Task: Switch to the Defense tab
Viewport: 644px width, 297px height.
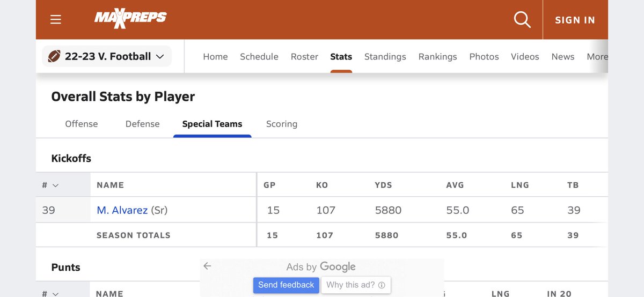Action: [143, 124]
